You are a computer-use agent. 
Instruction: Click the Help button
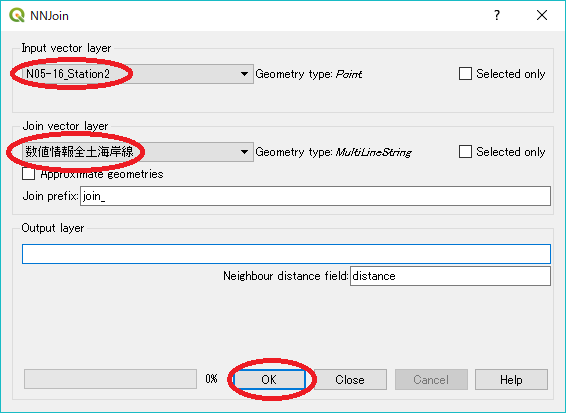click(511, 379)
